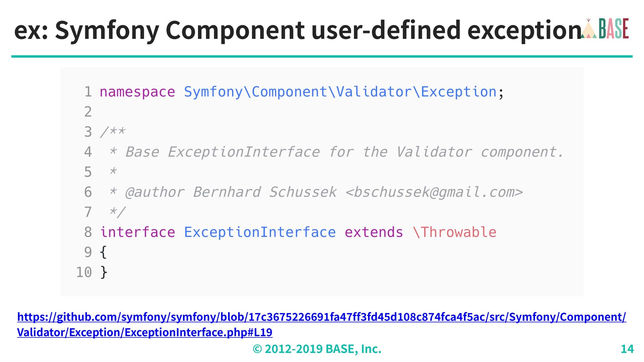The height and width of the screenshot is (362, 644).
Task: Click the copyright 2012-2019 BASE, Inc. footer
Action: (x=317, y=349)
